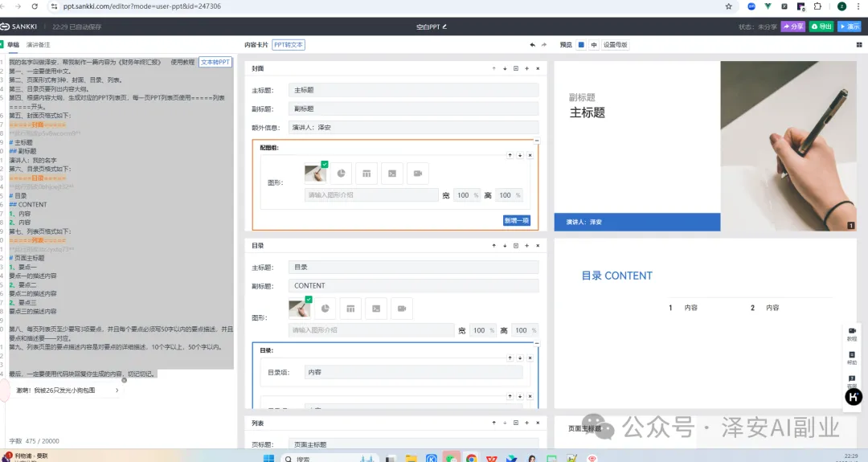This screenshot has height=462, width=868.
Task: Delete the 封面 card
Action: coord(538,68)
